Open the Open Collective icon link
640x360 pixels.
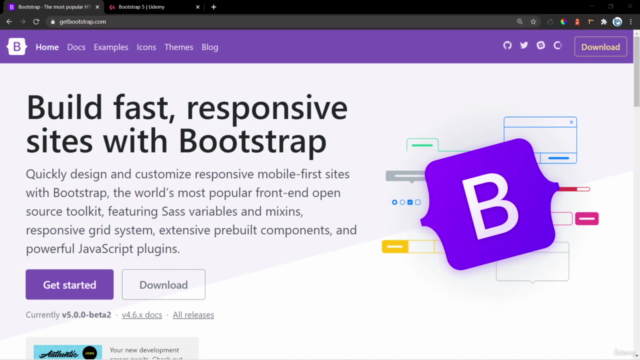coord(558,45)
